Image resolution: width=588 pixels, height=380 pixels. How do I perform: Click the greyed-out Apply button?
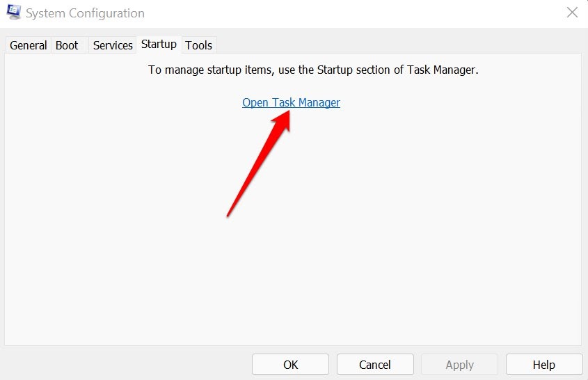459,365
